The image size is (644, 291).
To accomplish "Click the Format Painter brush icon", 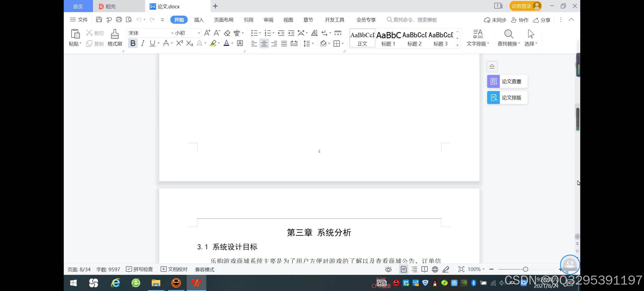I will click(x=115, y=34).
